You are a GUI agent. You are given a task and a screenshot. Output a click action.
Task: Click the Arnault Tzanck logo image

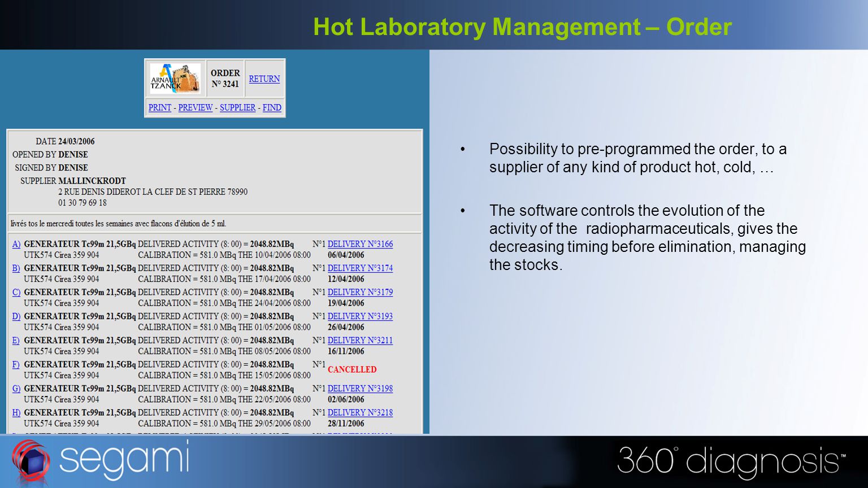pos(175,79)
